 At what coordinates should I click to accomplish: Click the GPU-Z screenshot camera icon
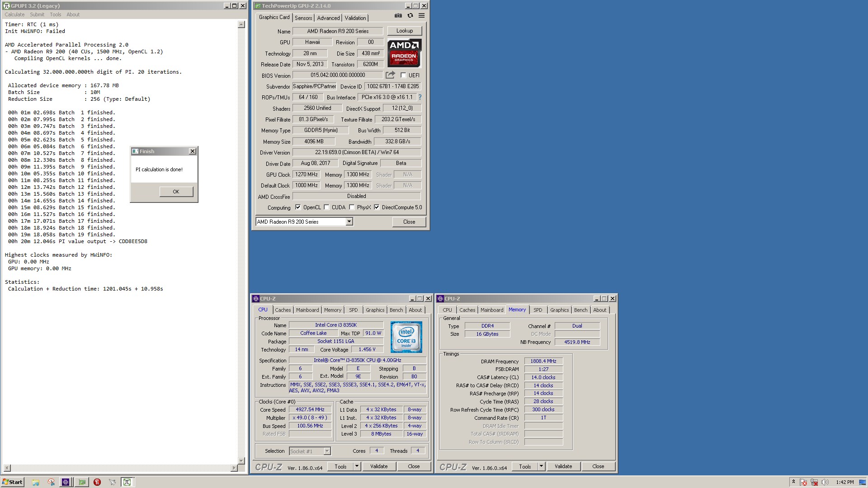(x=398, y=16)
